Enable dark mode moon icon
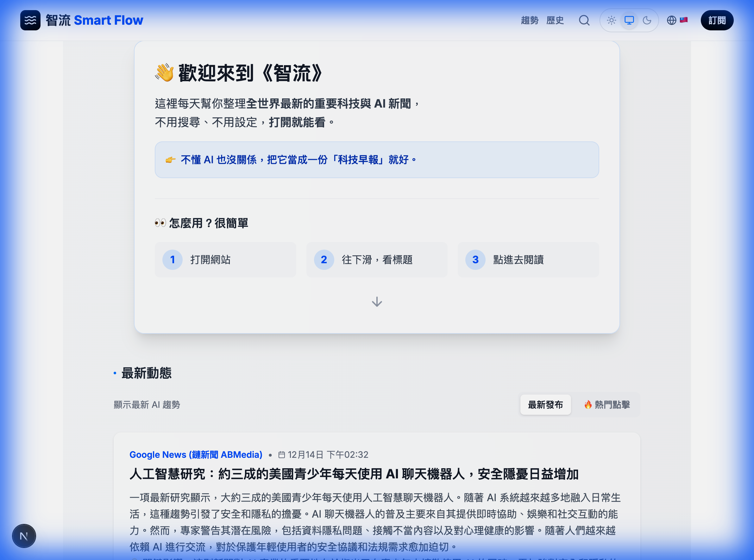754x560 pixels. [x=647, y=20]
